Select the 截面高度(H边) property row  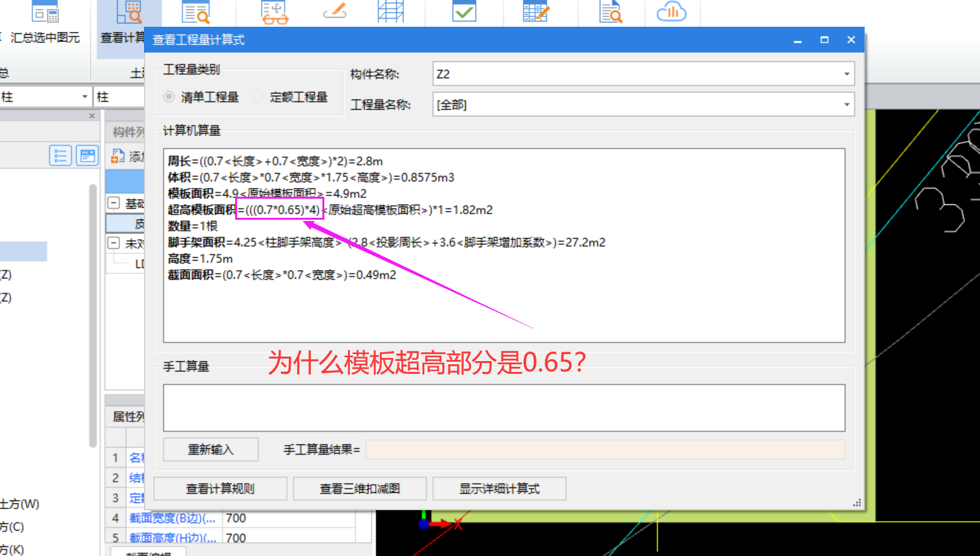229,538
